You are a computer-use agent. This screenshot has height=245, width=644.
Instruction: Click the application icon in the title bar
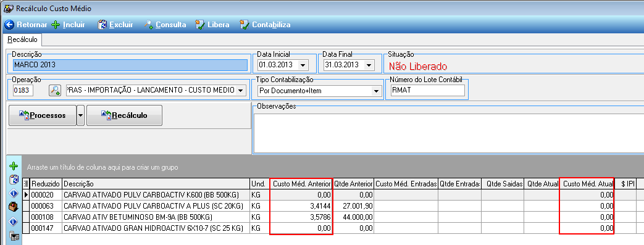click(x=8, y=8)
